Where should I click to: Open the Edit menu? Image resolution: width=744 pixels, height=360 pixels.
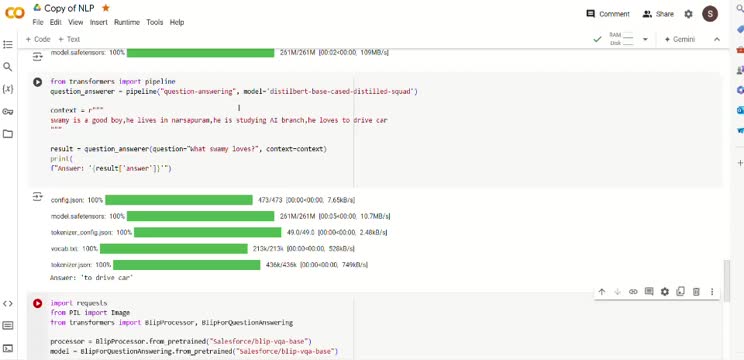(x=56, y=22)
